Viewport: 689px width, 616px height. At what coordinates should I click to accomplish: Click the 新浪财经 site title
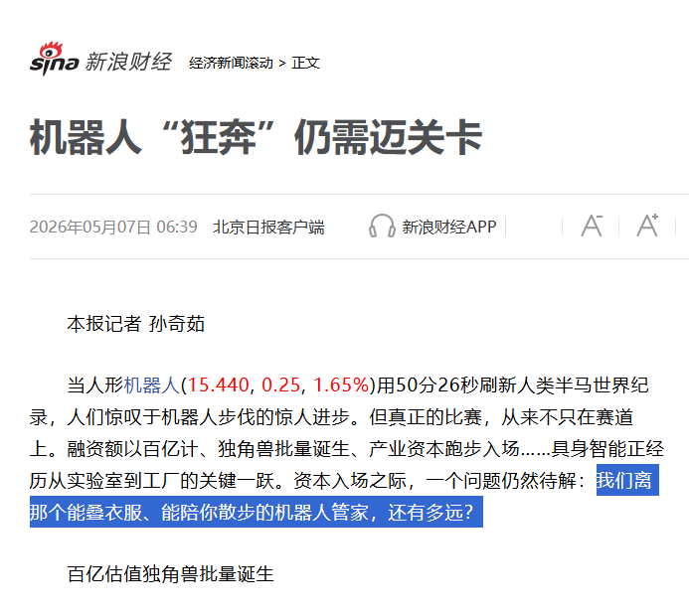[x=128, y=62]
